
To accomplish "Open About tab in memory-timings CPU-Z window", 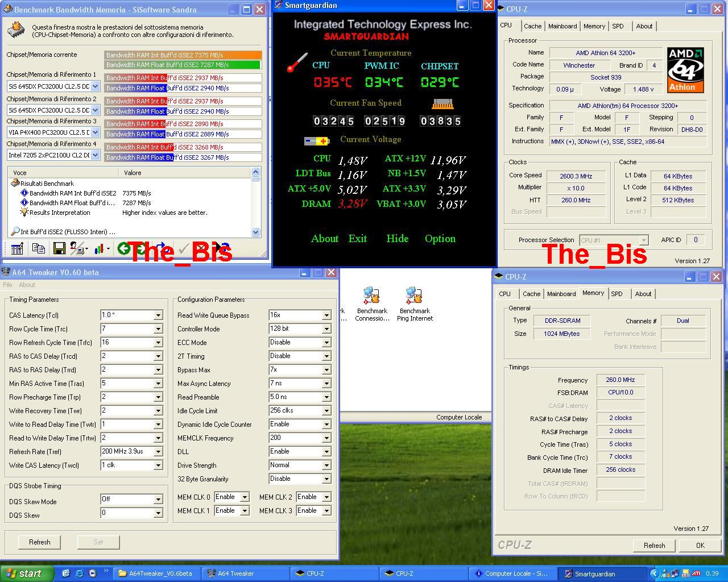I will click(643, 294).
